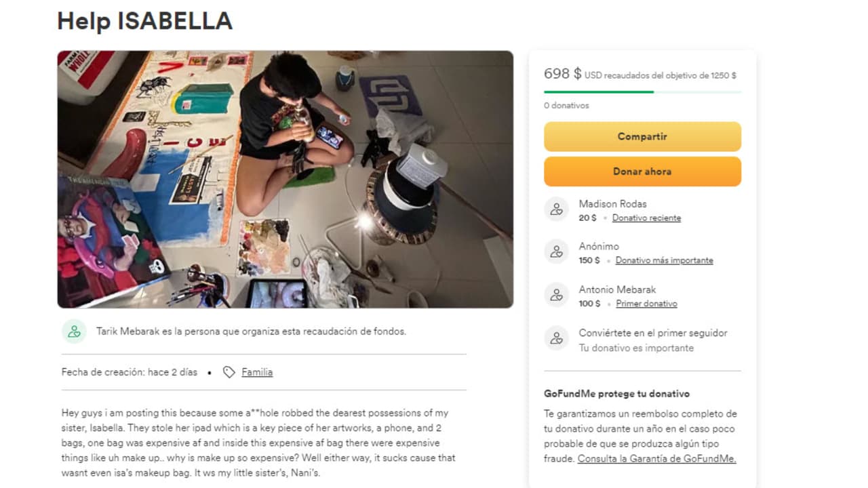The image size is (868, 488).
Task: Click the 'Help ISABELLA' campaign title
Action: 144,21
